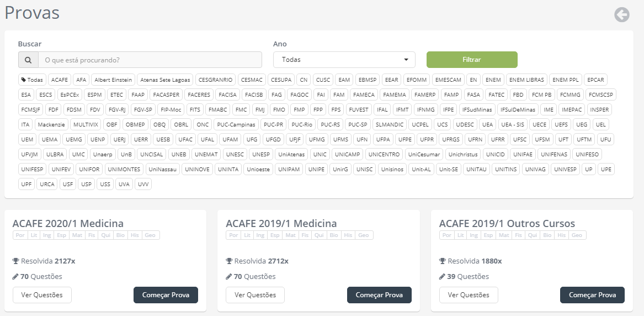The height and width of the screenshot is (316, 644).
Task: Choose the Unichristus tag
Action: [x=463, y=155]
